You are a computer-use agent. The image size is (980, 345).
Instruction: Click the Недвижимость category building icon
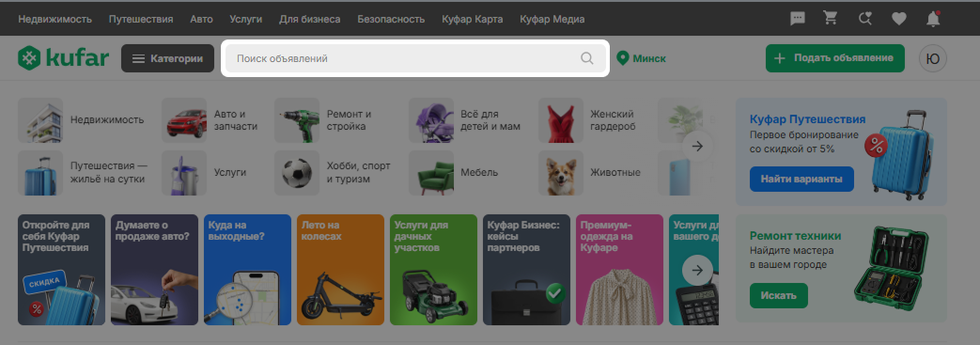tap(40, 120)
